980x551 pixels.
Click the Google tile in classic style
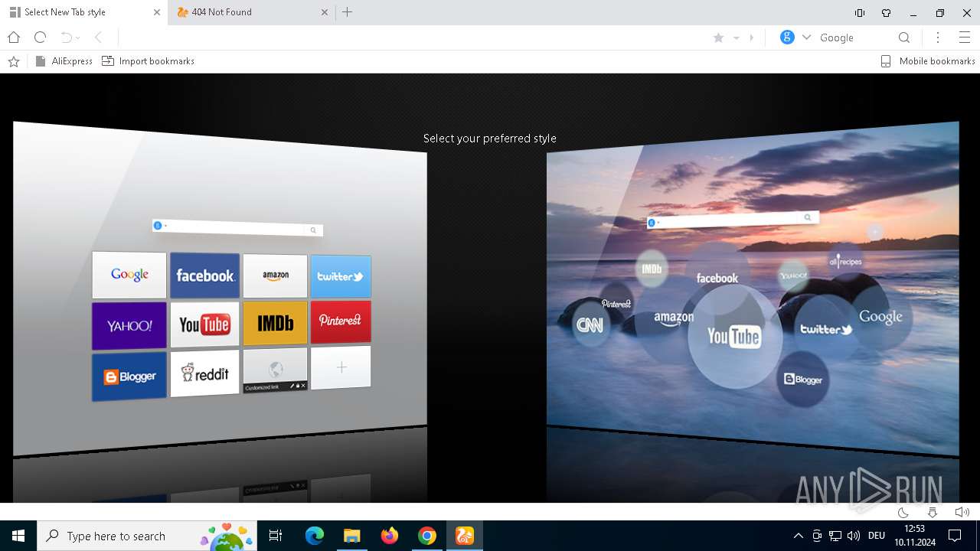129,275
